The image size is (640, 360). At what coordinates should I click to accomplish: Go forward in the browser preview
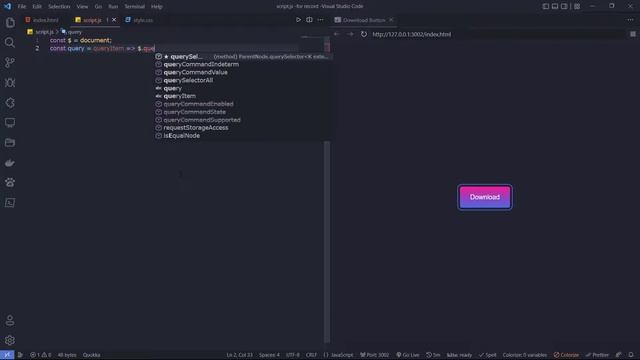350,34
